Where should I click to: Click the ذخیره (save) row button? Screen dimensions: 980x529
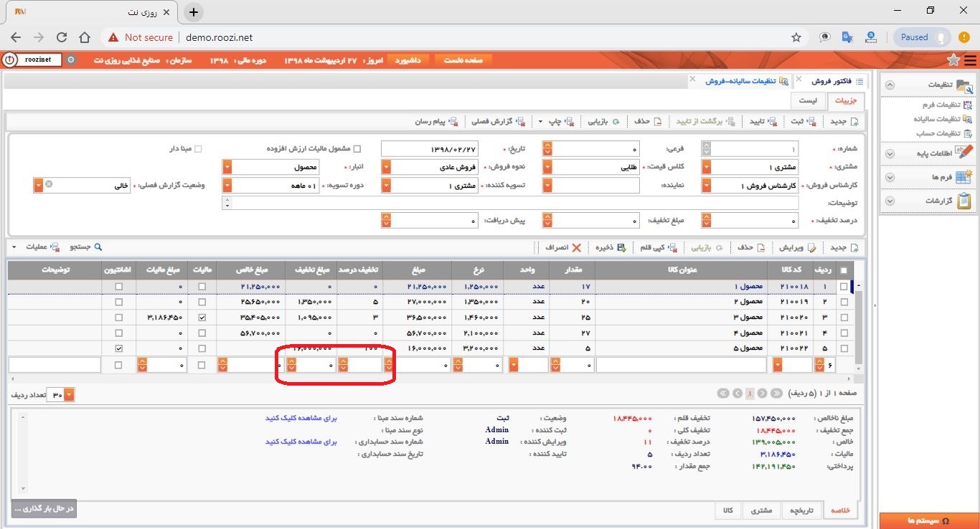tap(611, 247)
